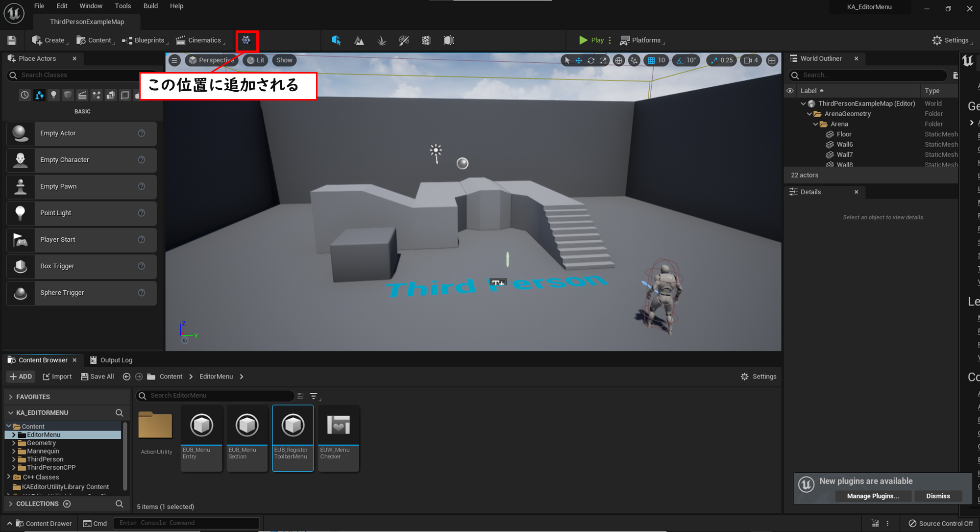Select the ThirdPersonExampleMap tab
The image size is (980, 532).
pos(87,22)
